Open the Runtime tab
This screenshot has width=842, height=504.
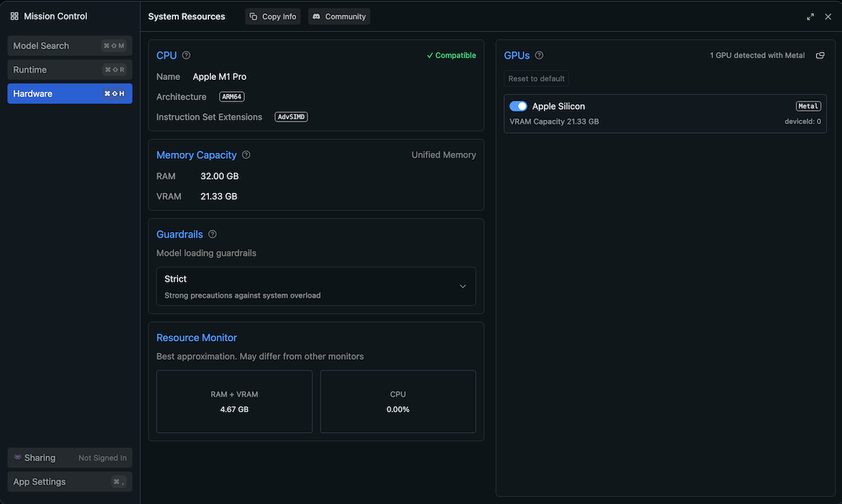pyautogui.click(x=69, y=69)
